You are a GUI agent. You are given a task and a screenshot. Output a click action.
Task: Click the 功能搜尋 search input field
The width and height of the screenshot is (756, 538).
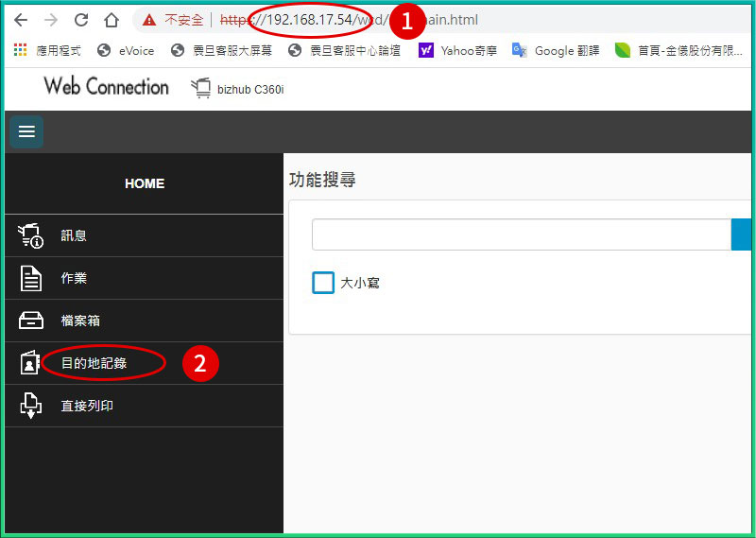tap(521, 234)
